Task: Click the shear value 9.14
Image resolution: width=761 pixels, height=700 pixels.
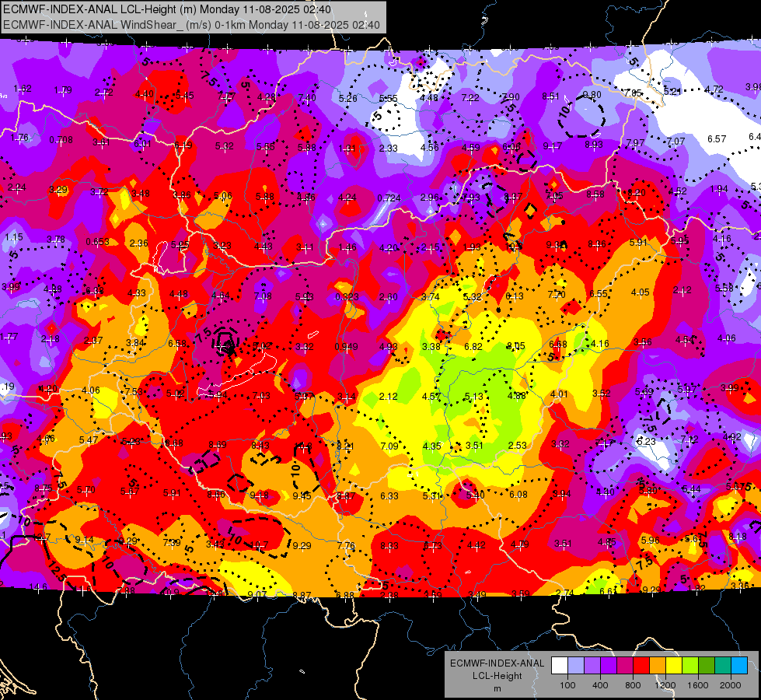Action: point(85,540)
